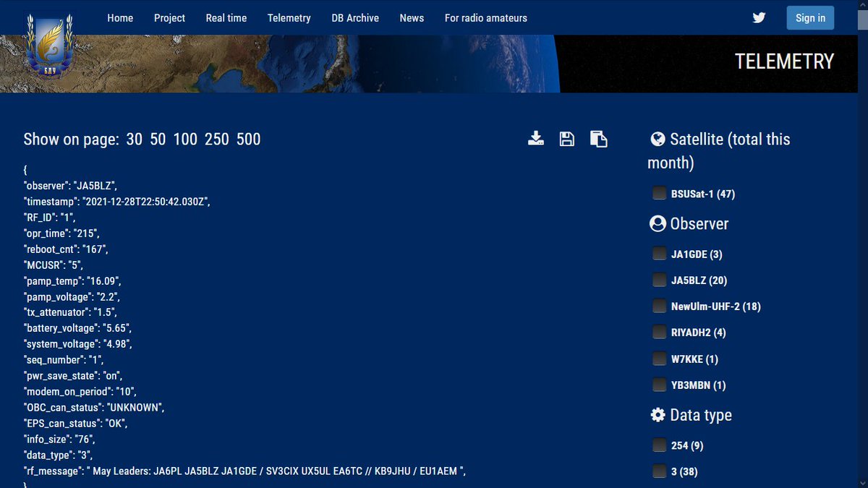Screen dimensions: 868x488
Task: Select the NewUlm-UHF-2 observer checkbox
Action: click(659, 306)
